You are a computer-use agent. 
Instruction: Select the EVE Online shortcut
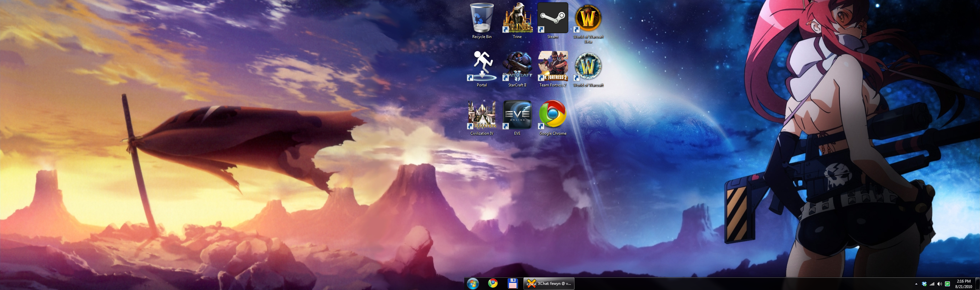click(517, 115)
